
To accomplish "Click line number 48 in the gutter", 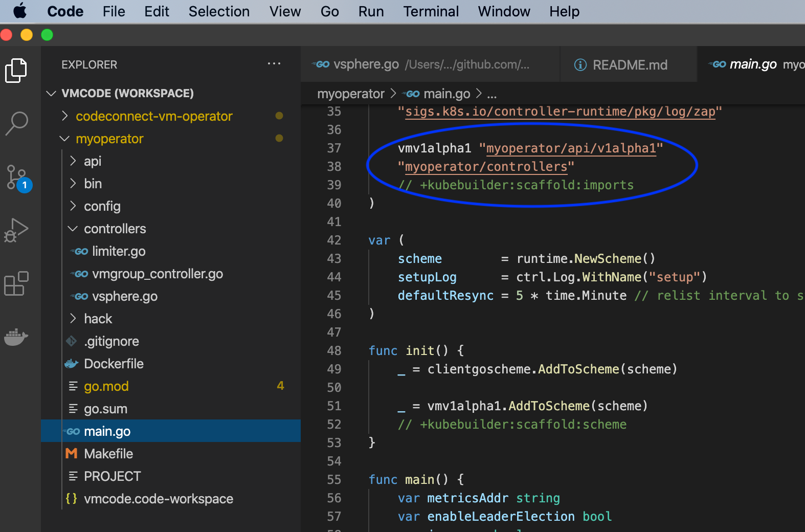I will click(x=334, y=351).
